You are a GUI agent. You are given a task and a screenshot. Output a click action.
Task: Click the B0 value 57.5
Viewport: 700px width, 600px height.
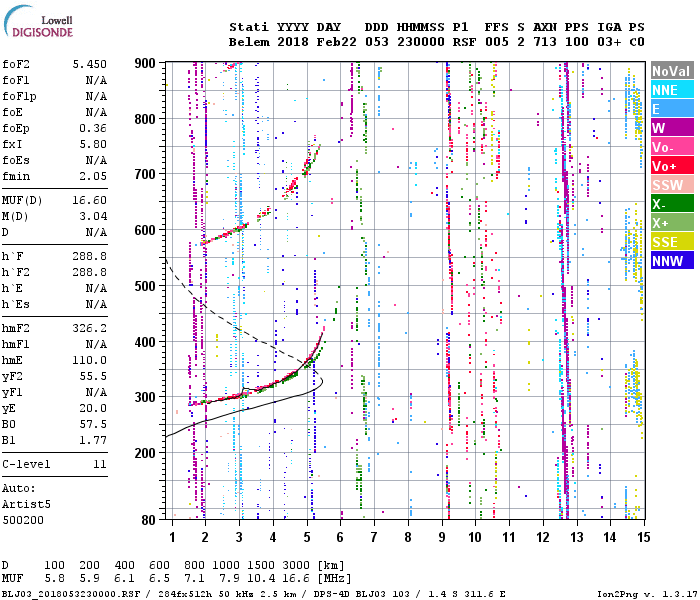coord(93,424)
